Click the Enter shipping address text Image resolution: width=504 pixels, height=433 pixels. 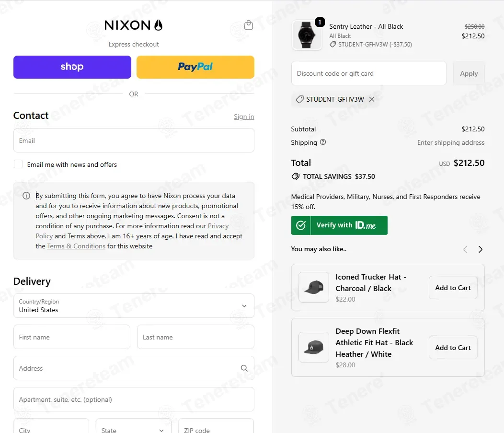coord(451,142)
